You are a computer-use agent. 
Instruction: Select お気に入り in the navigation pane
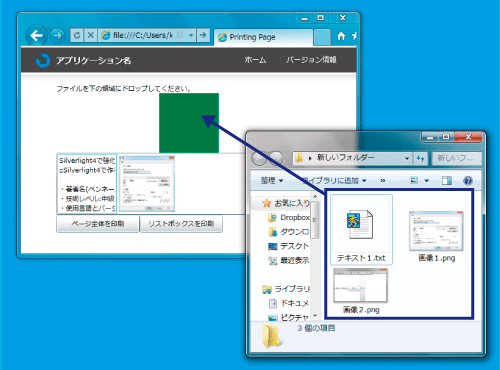(x=286, y=203)
